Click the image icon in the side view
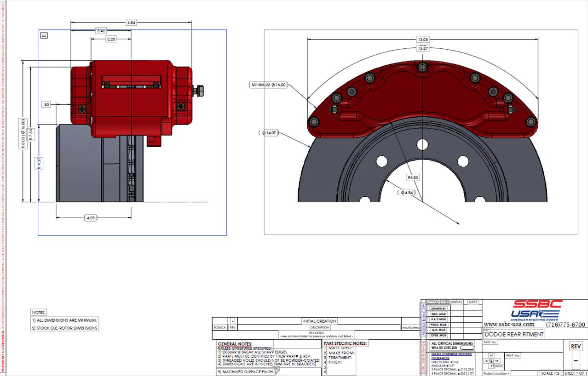588x376 pixels. point(44,35)
